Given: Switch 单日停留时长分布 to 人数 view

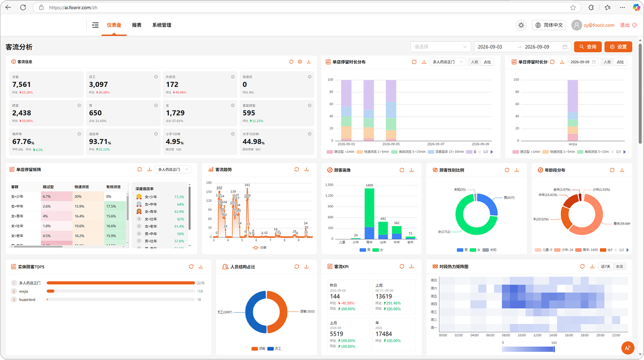Looking at the screenshot, I should (x=607, y=62).
